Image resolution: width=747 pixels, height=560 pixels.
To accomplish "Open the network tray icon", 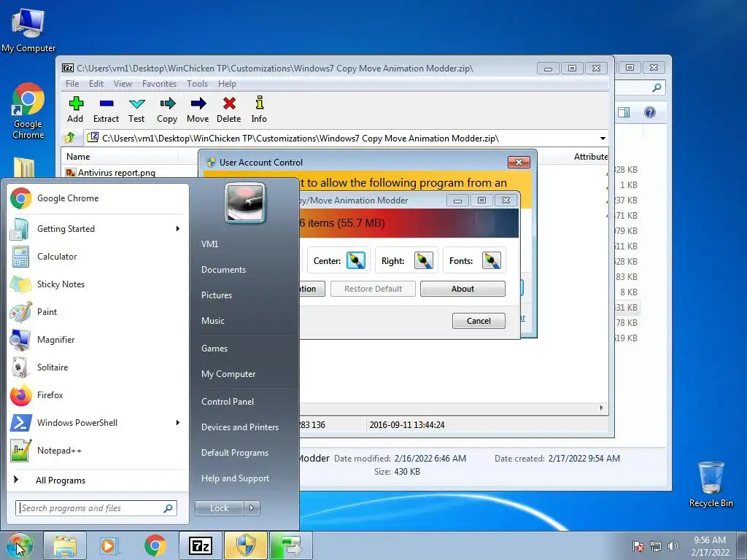I will (656, 546).
